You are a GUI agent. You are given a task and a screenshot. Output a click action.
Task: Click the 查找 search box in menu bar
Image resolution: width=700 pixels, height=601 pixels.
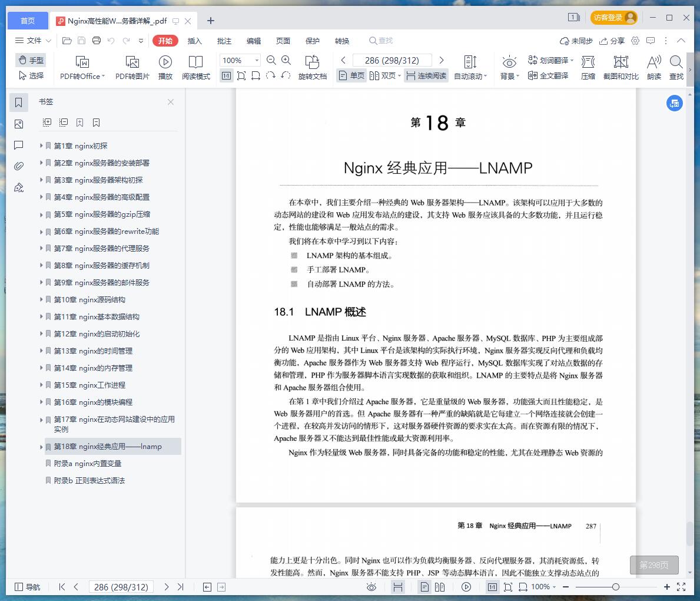click(381, 41)
